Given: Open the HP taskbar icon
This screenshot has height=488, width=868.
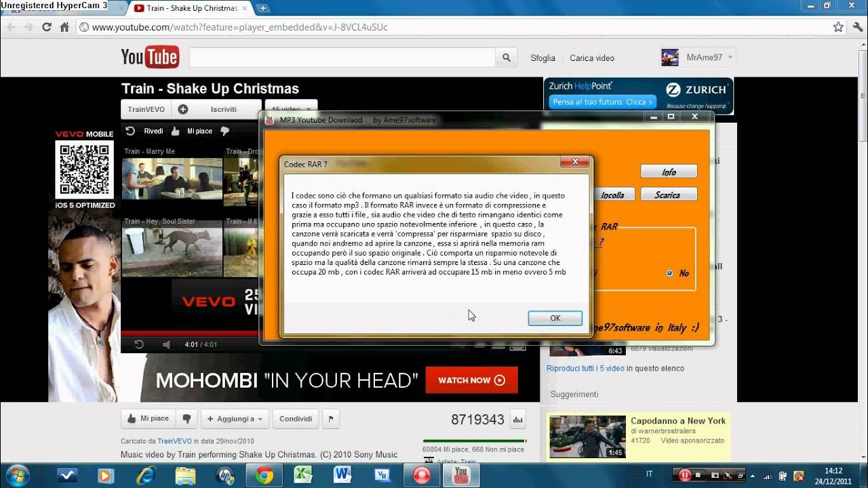Looking at the screenshot, I should pos(224,476).
